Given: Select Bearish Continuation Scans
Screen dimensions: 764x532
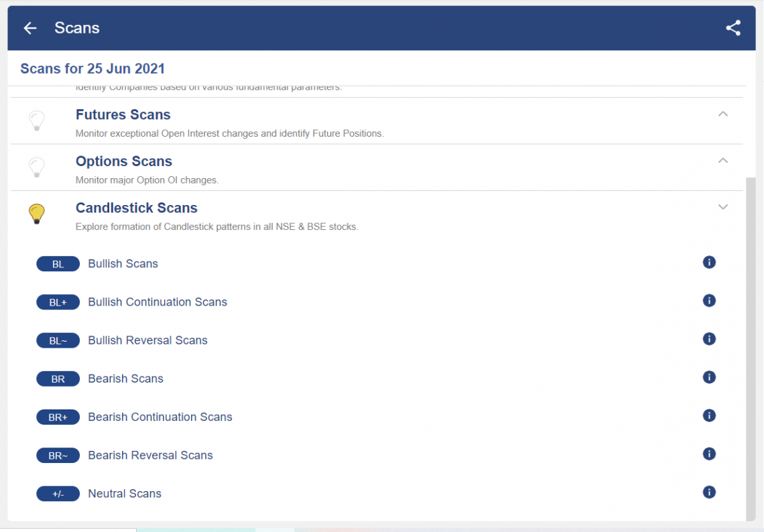Looking at the screenshot, I should [160, 417].
